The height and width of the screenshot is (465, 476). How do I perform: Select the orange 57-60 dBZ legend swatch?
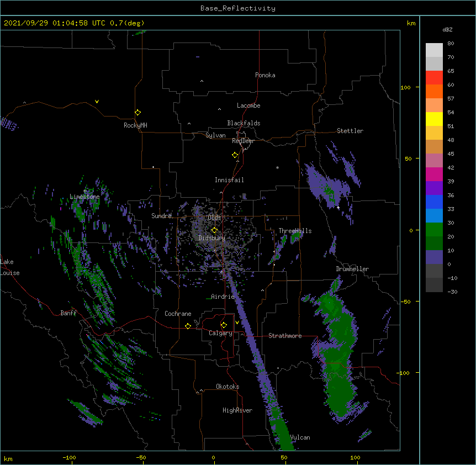coord(434,91)
